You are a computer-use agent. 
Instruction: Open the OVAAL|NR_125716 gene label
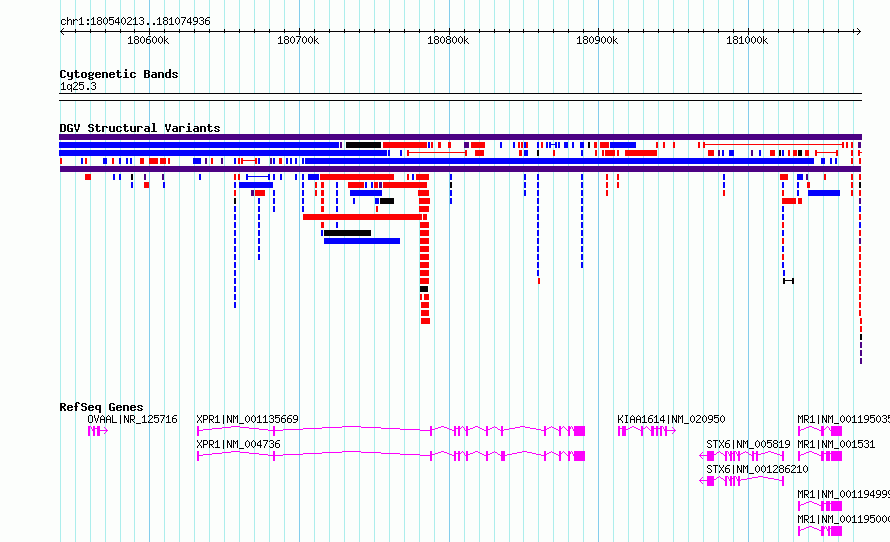[x=132, y=419]
